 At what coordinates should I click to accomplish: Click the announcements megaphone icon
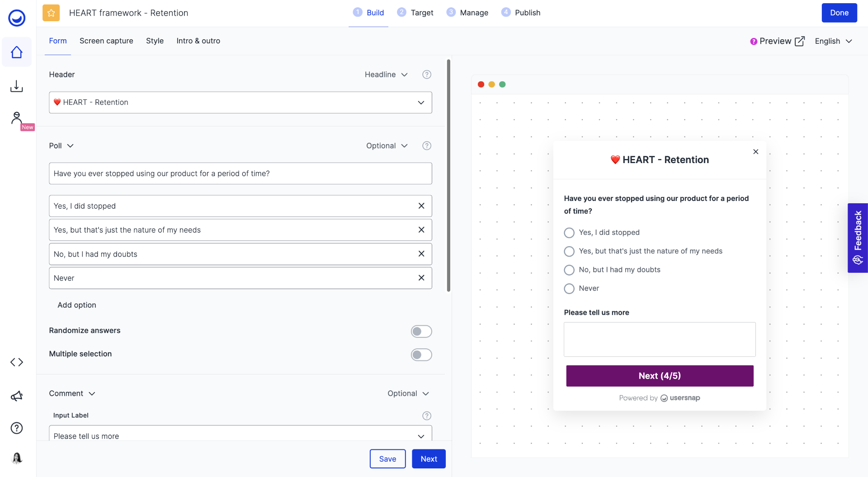pyautogui.click(x=17, y=396)
